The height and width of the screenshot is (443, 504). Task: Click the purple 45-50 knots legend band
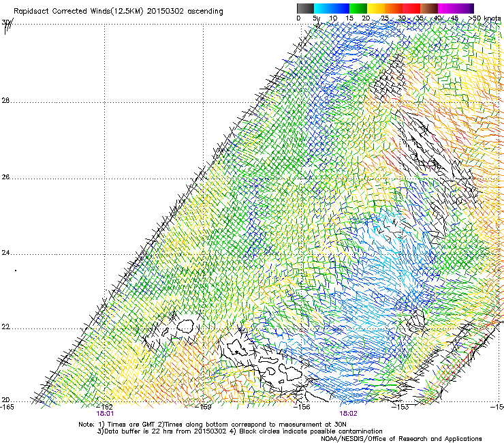(x=464, y=8)
